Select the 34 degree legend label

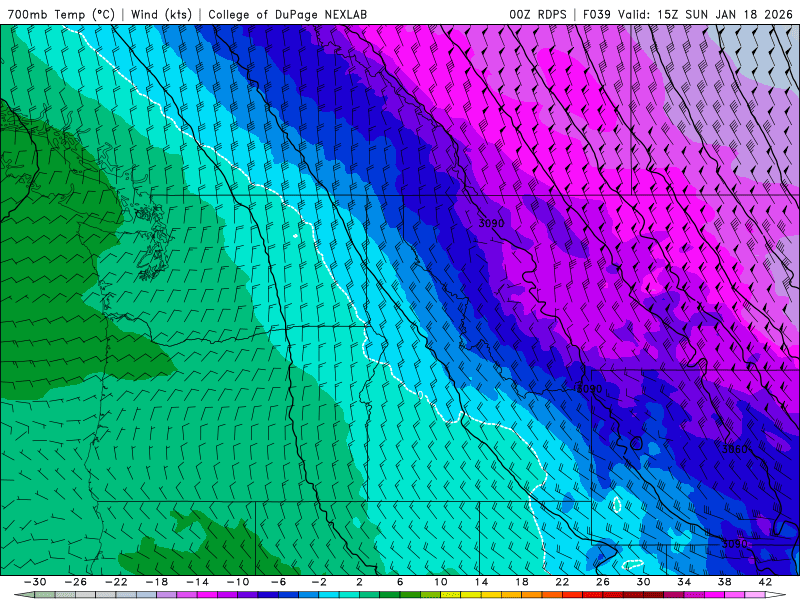[684, 582]
